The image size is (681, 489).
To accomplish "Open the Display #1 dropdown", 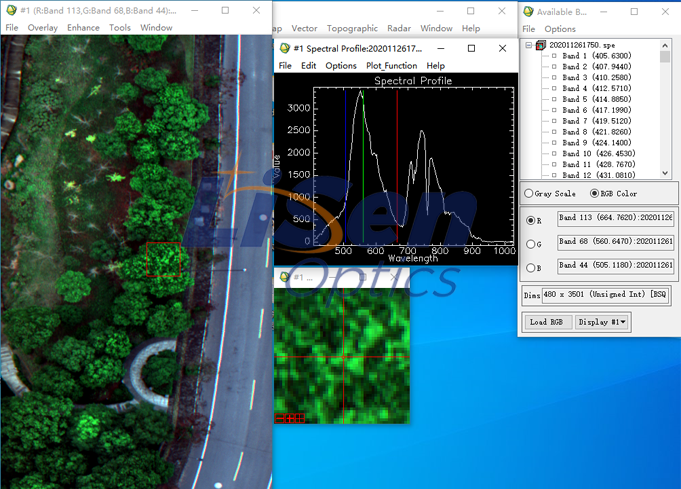I will 602,322.
